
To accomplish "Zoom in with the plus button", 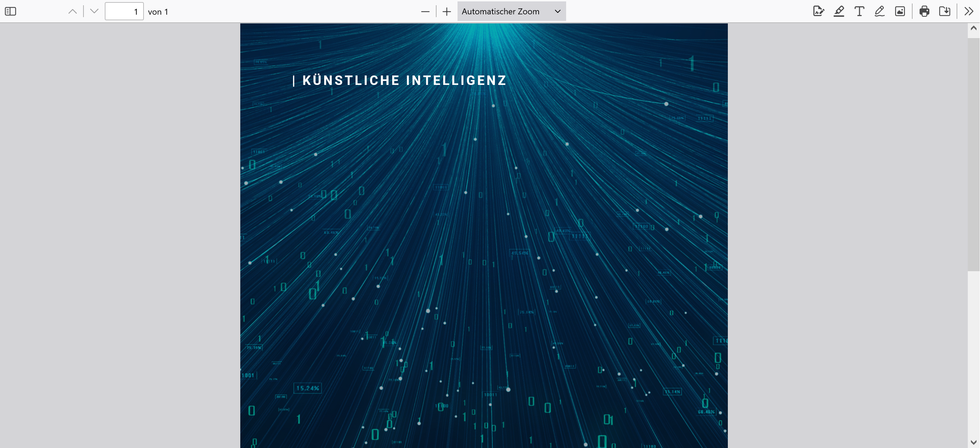I will coord(447,12).
